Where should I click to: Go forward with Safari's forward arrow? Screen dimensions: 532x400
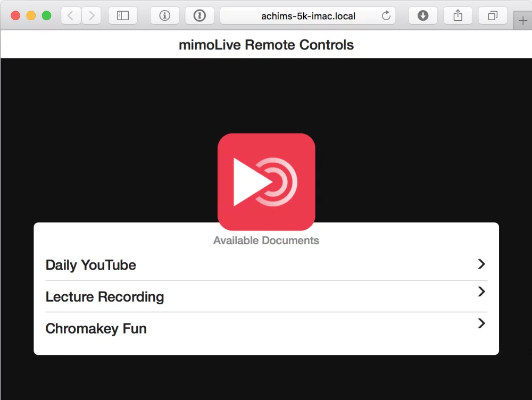[91, 15]
